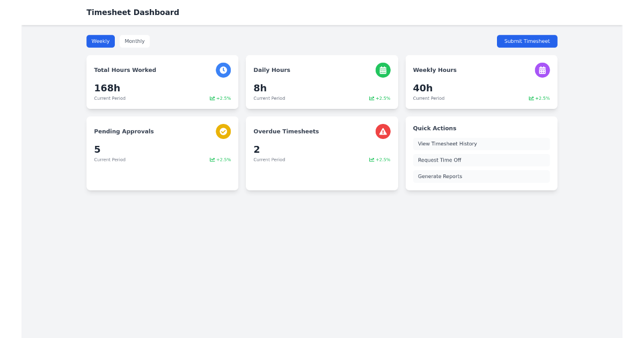Click the purple calendar icon on Weekly Hours
Screen dimensions: 644x338
(542, 70)
